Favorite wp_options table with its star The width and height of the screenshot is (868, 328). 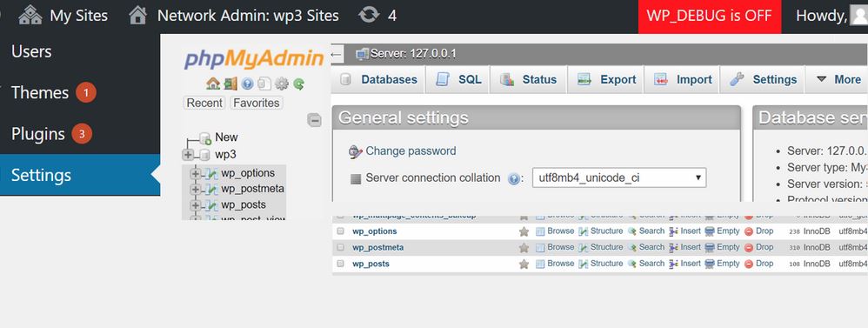coord(524,231)
